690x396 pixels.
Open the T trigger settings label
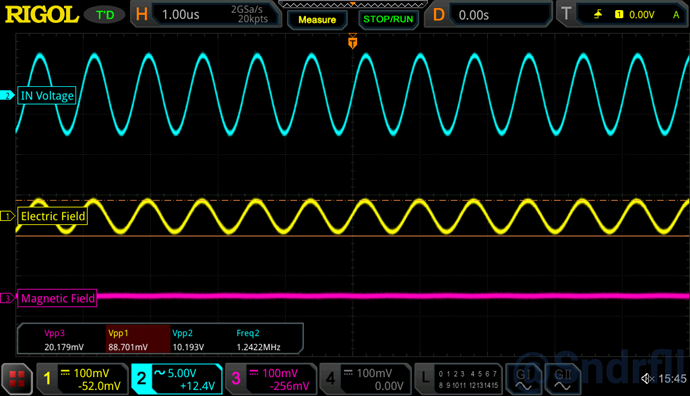click(x=566, y=14)
